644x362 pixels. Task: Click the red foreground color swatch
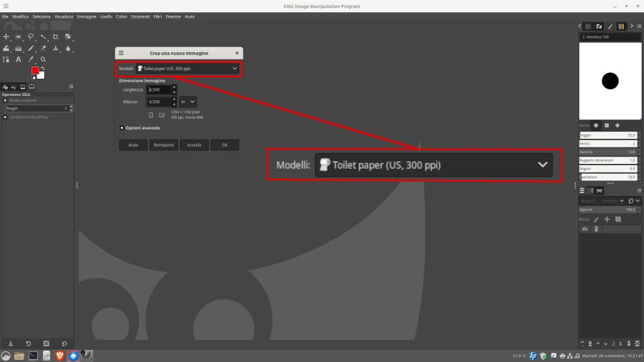pyautogui.click(x=35, y=70)
